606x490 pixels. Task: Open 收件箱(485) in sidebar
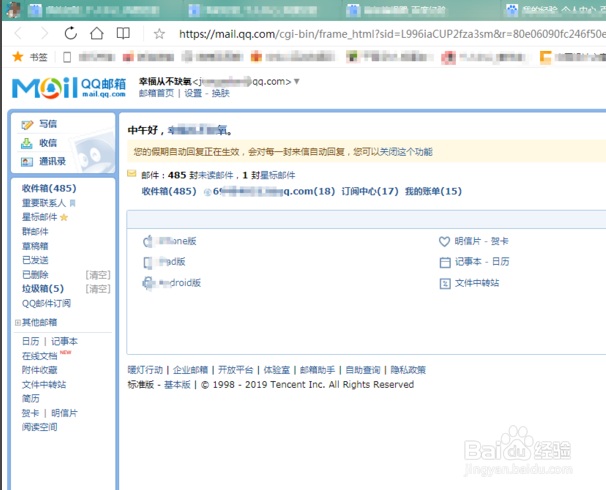click(x=49, y=188)
